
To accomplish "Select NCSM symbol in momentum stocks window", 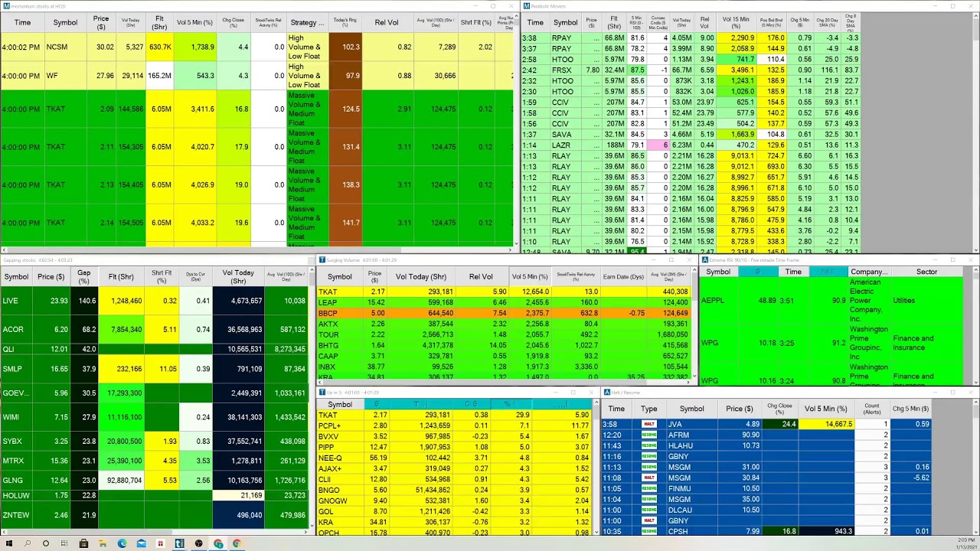I will point(57,47).
